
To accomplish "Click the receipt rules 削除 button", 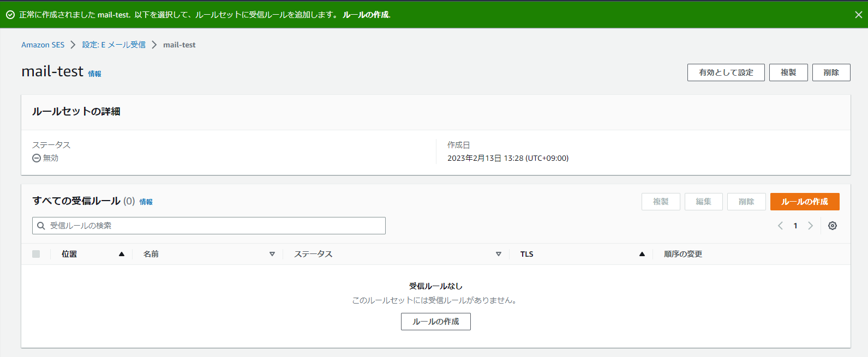I will point(746,202).
